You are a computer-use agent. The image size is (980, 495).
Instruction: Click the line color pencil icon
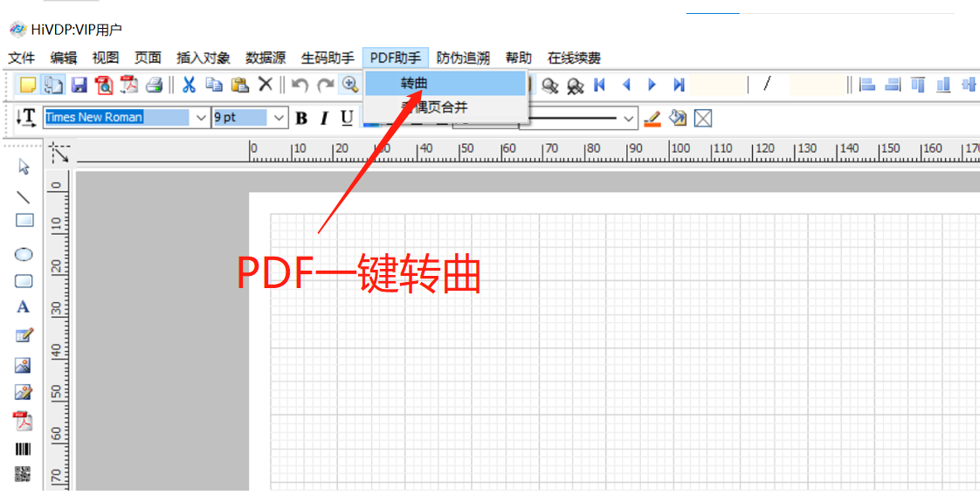coord(652,118)
